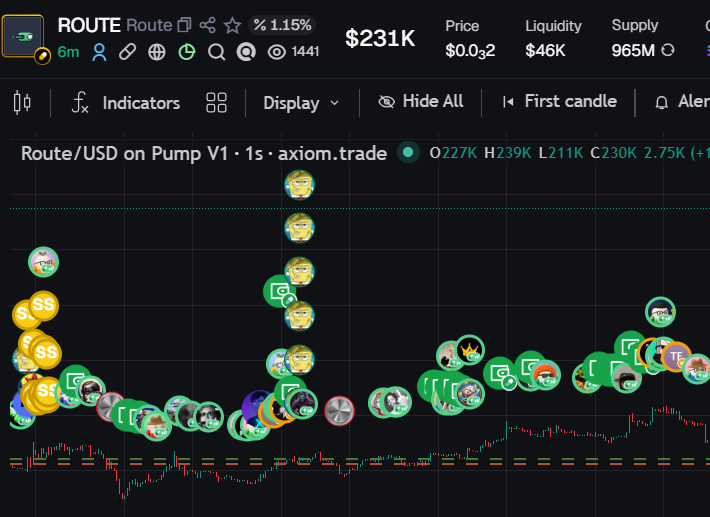Click the Route/USD chart title
Screen dimensions: 710x517
pos(204,153)
